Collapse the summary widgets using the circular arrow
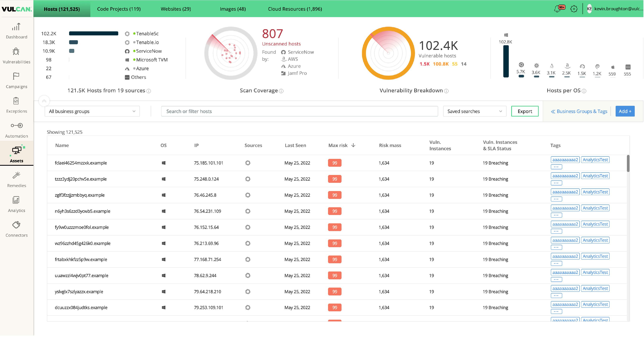The height and width of the screenshot is (362, 644). [x=44, y=101]
